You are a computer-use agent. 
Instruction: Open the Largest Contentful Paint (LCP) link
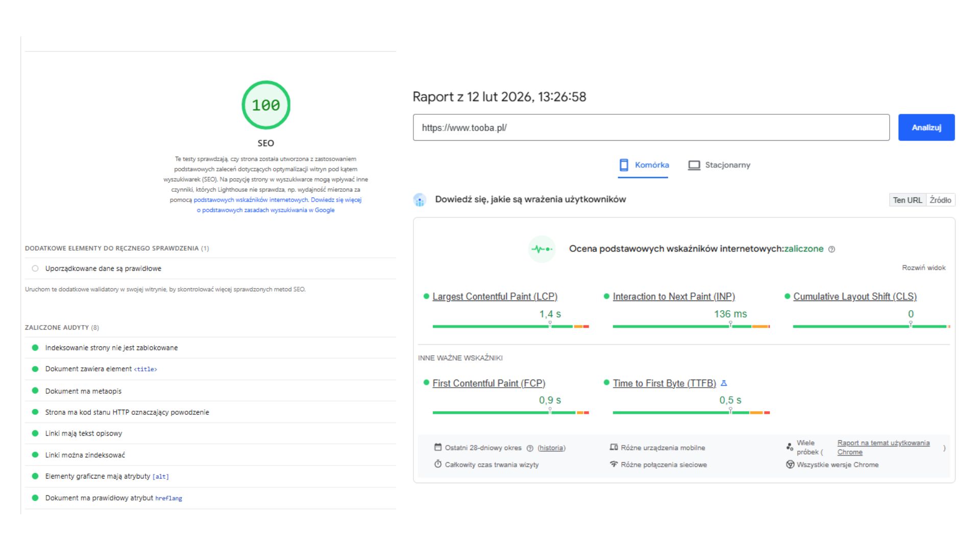point(495,297)
